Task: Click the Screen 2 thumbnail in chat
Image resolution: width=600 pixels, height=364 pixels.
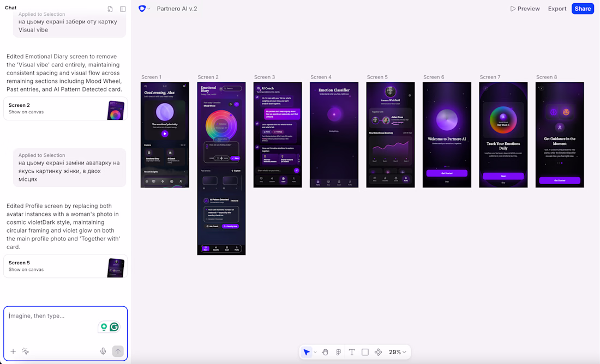Action: click(116, 110)
